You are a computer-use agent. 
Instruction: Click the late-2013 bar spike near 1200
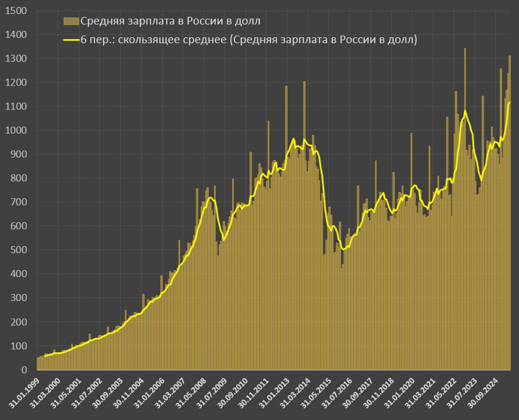pos(304,225)
